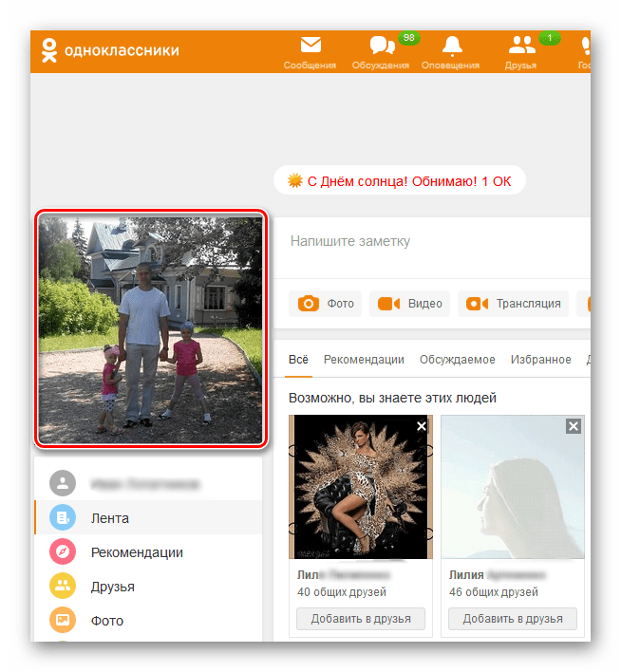Click the Видео camera icon
The width and height of the screenshot is (621, 672).
388,304
